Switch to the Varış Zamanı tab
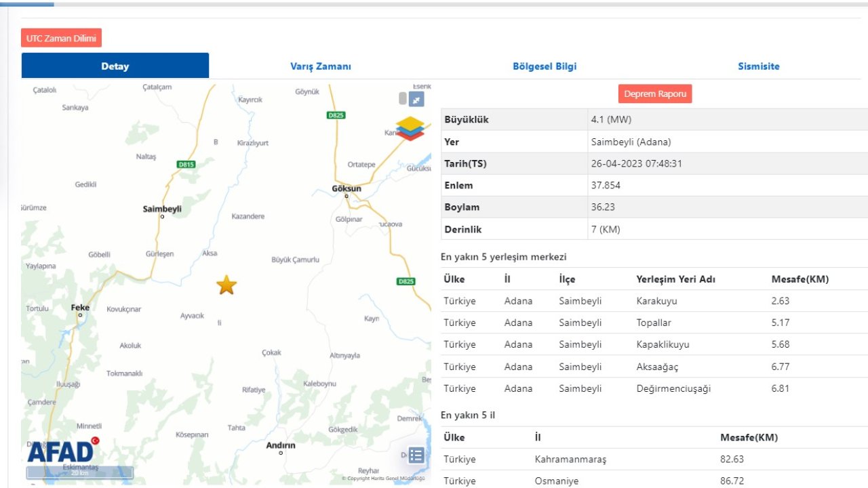Viewport: 868px width, 488px height. 321,66
